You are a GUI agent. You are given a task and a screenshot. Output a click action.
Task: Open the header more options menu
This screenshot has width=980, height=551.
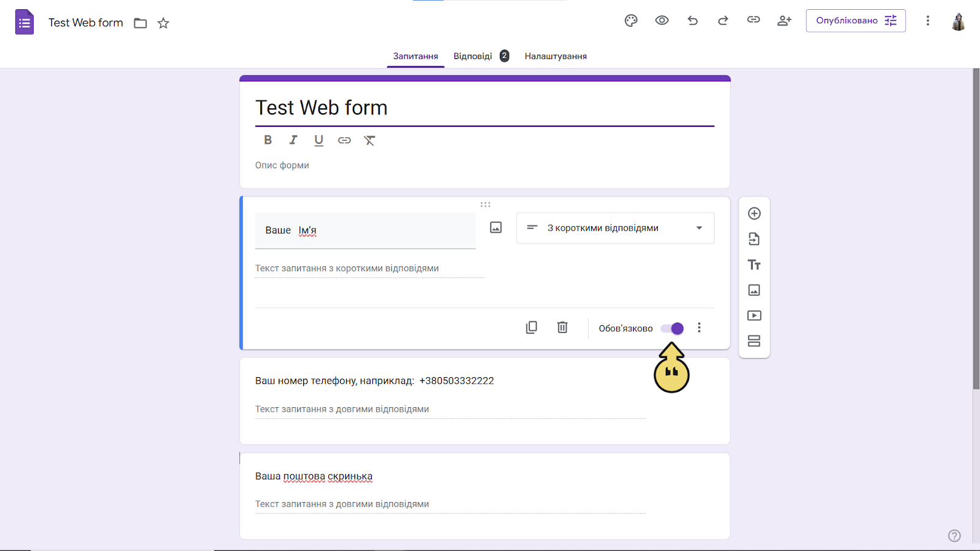point(927,21)
